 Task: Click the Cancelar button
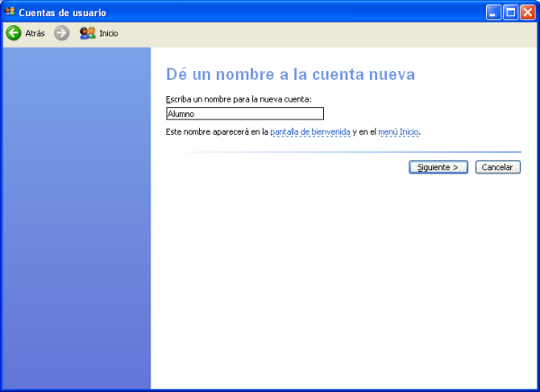[x=498, y=167]
